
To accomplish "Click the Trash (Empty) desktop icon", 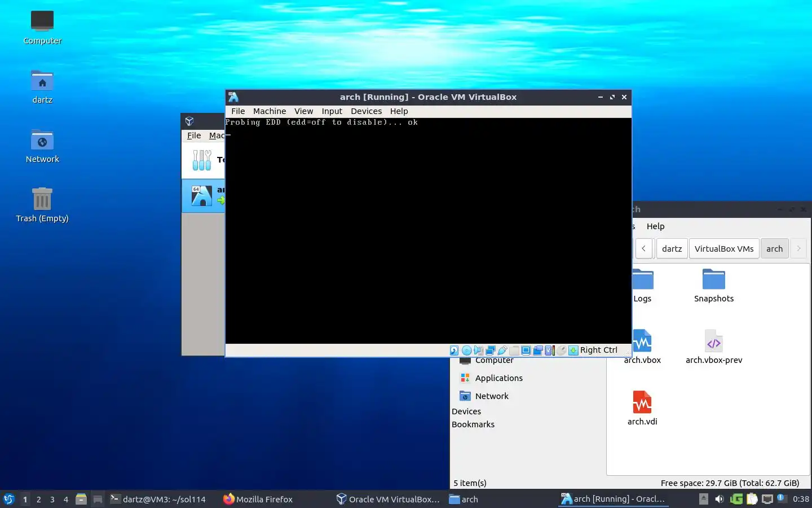I will click(x=42, y=206).
